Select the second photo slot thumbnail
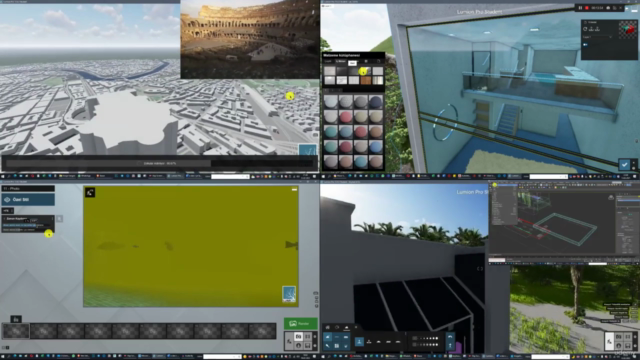The height and width of the screenshot is (360, 640). 43,331
